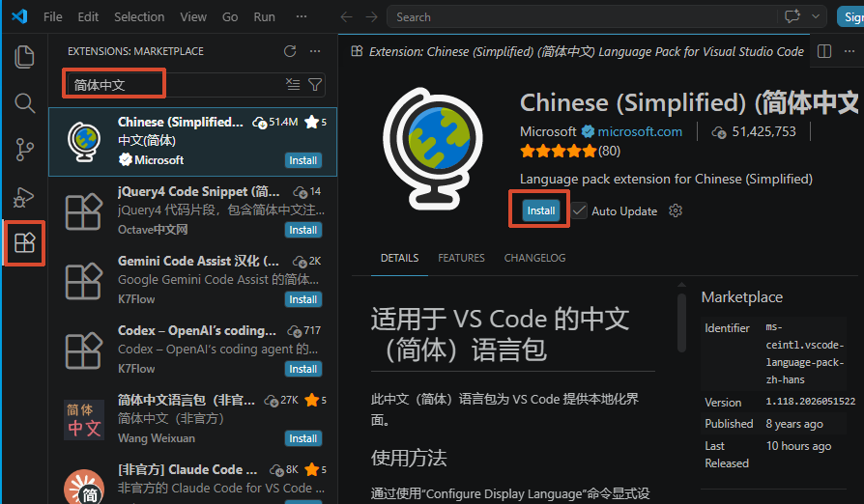Toggle the Auto Update checkbox
This screenshot has width=864, height=504.
[x=579, y=210]
